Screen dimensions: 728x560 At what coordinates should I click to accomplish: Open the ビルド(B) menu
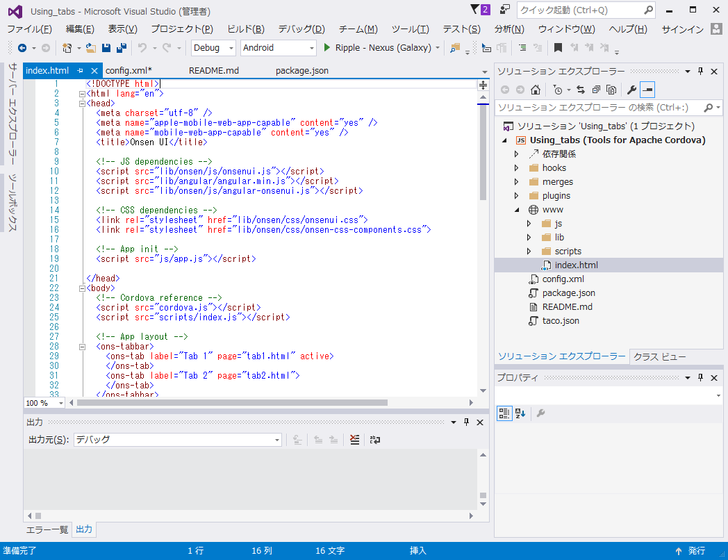tap(245, 29)
